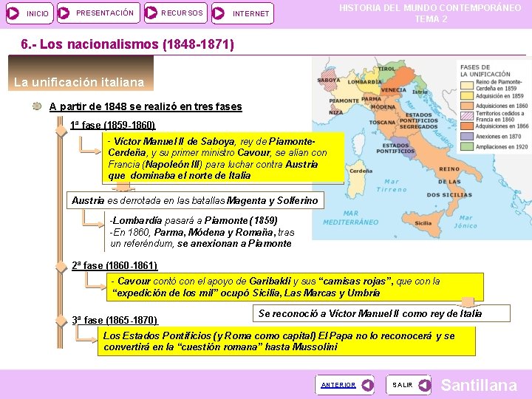Go back via the ANTERIOR link
Viewport: 532px width, 399px height.
click(x=338, y=385)
